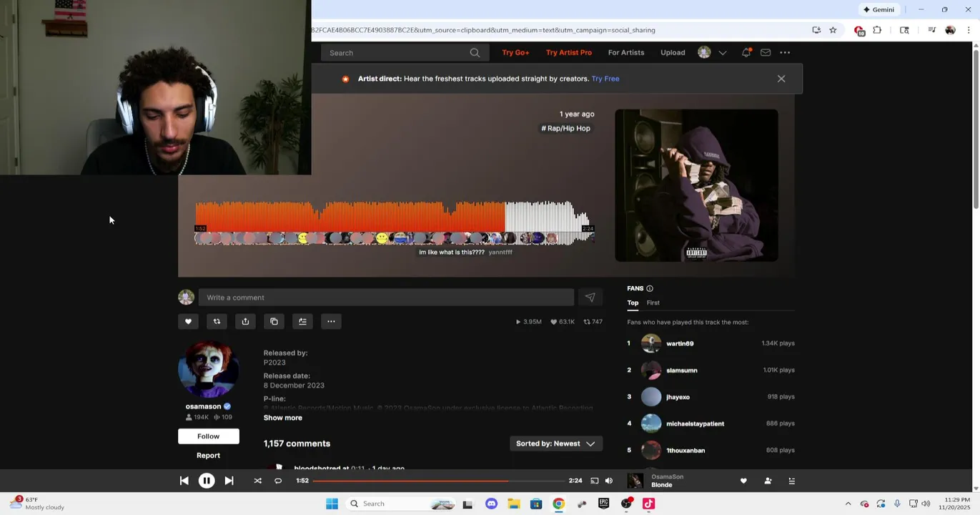This screenshot has height=515, width=980.
Task: Open fan slamsumn's profile
Action: click(x=682, y=370)
